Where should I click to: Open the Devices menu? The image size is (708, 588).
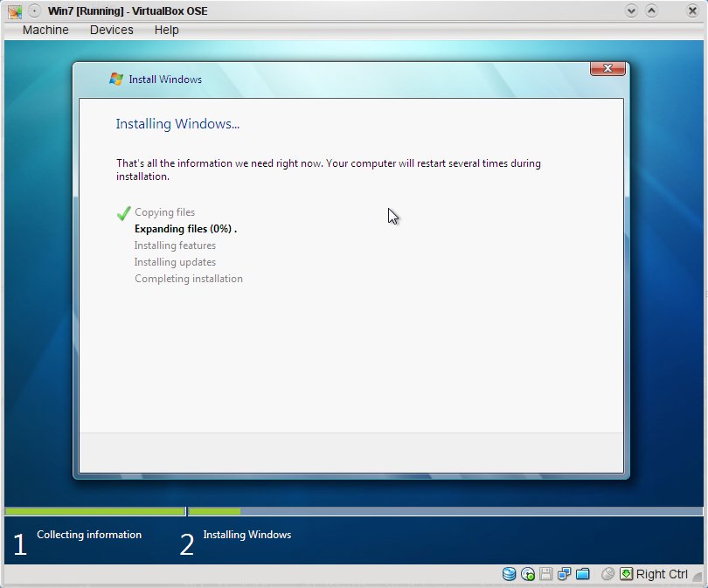pos(112,31)
